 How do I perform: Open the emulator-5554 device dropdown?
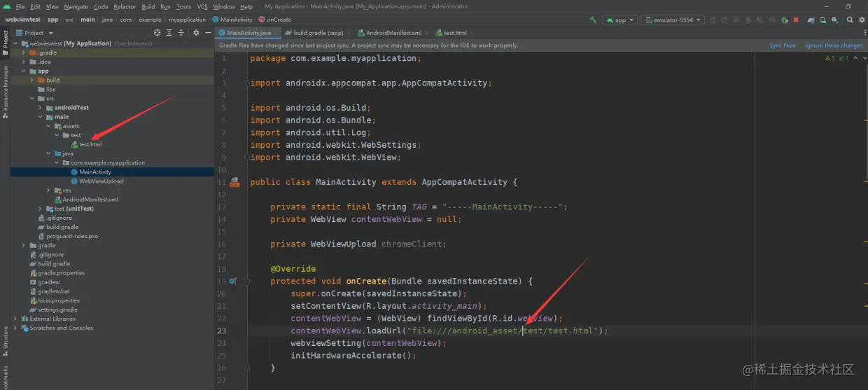coord(672,20)
